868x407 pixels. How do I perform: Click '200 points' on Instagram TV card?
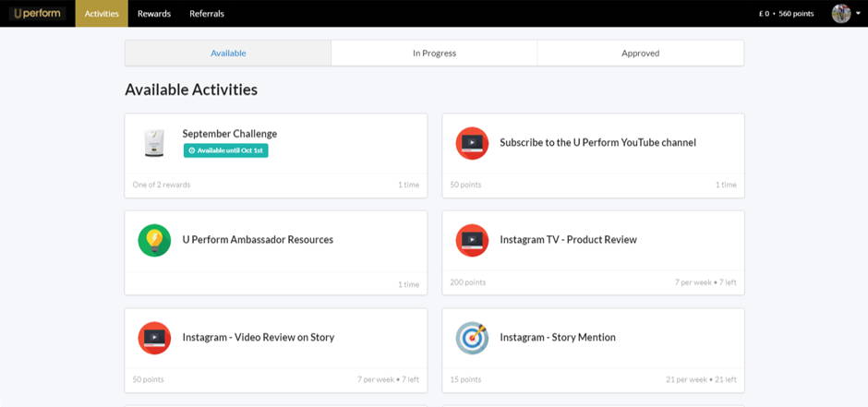coord(468,282)
